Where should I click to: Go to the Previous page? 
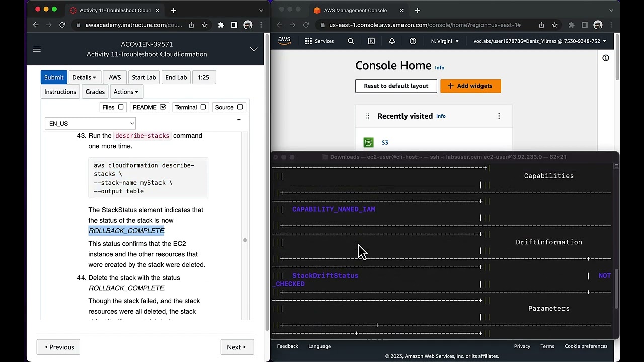pyautogui.click(x=59, y=347)
